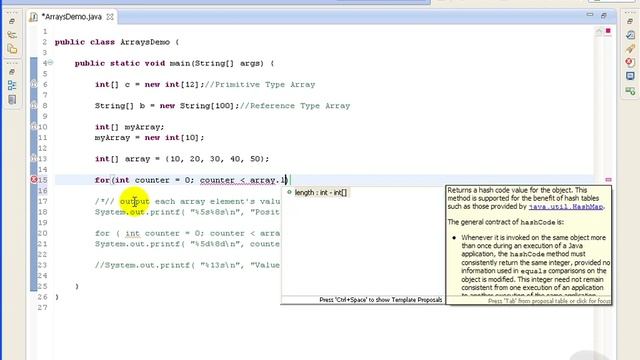
Task: Click the '//Reference Type Array' comment
Action: (295, 106)
